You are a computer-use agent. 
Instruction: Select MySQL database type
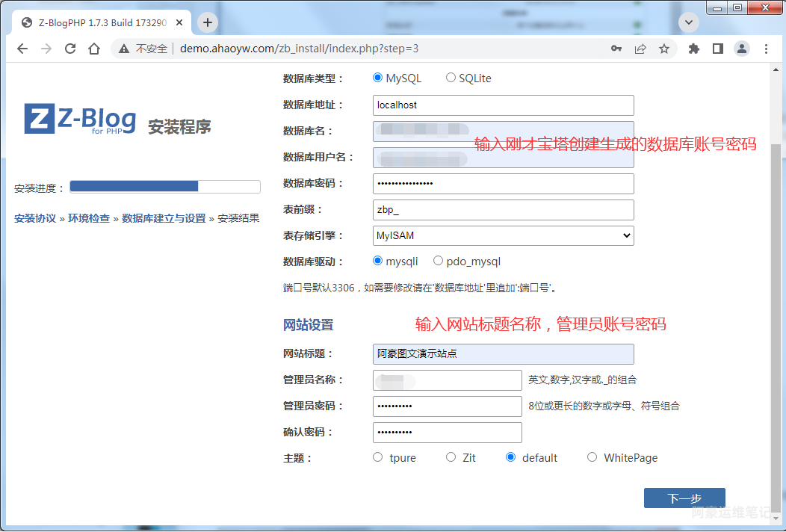(x=377, y=78)
